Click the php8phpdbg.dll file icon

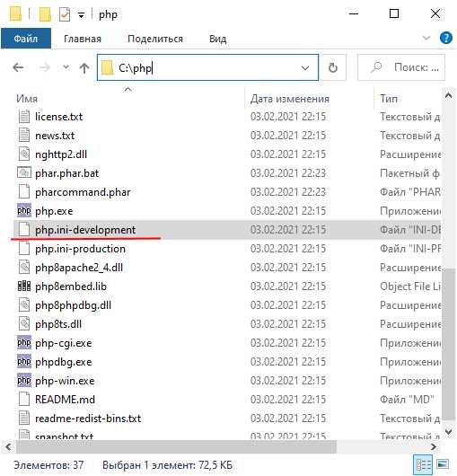pos(24,305)
